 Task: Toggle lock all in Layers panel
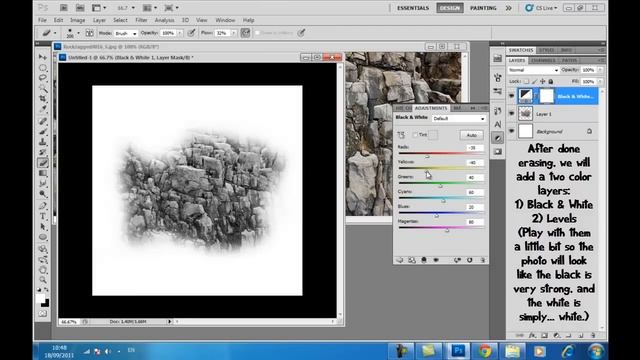coord(551,82)
